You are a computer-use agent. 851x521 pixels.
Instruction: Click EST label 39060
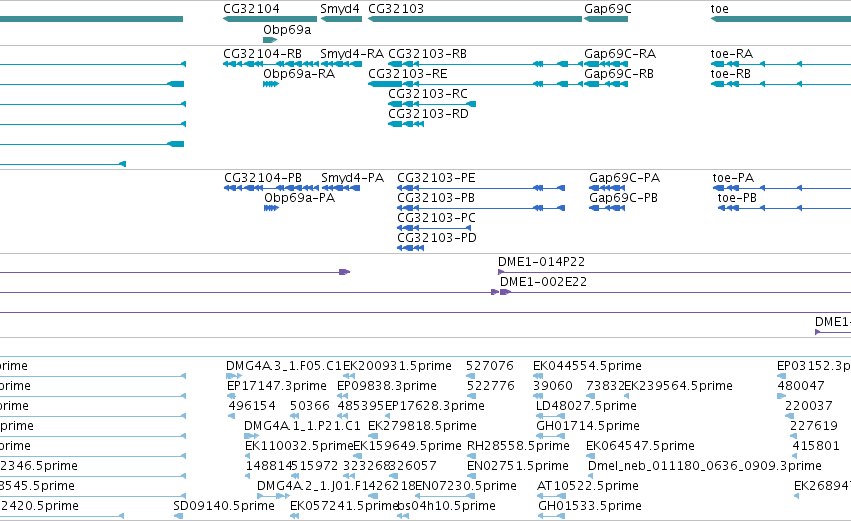point(552,386)
